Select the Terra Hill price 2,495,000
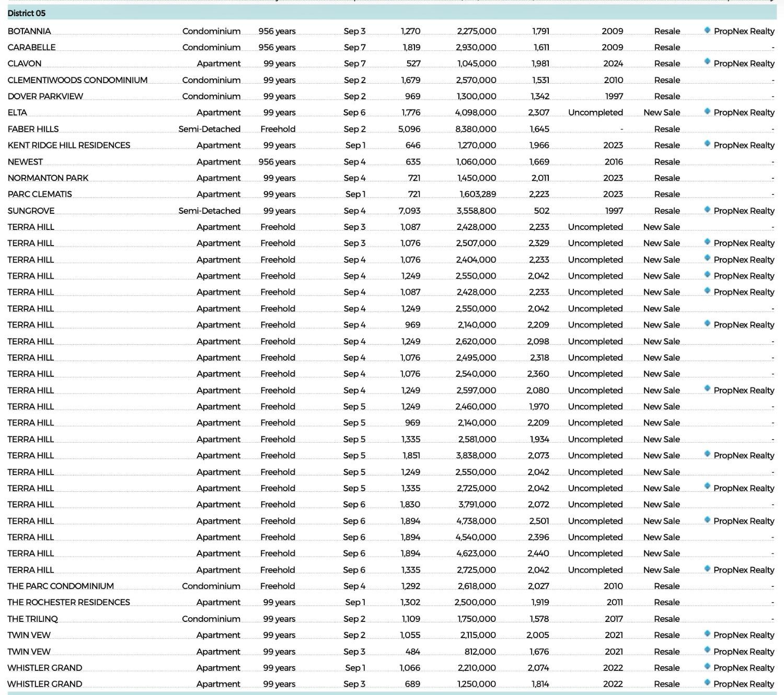Screen dimensions: 784x695 point(476,358)
